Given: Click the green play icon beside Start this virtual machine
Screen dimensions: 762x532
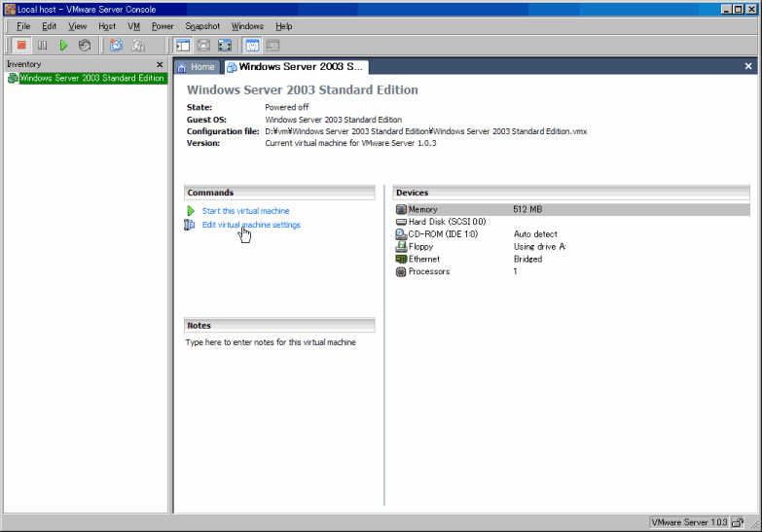Looking at the screenshot, I should 191,211.
